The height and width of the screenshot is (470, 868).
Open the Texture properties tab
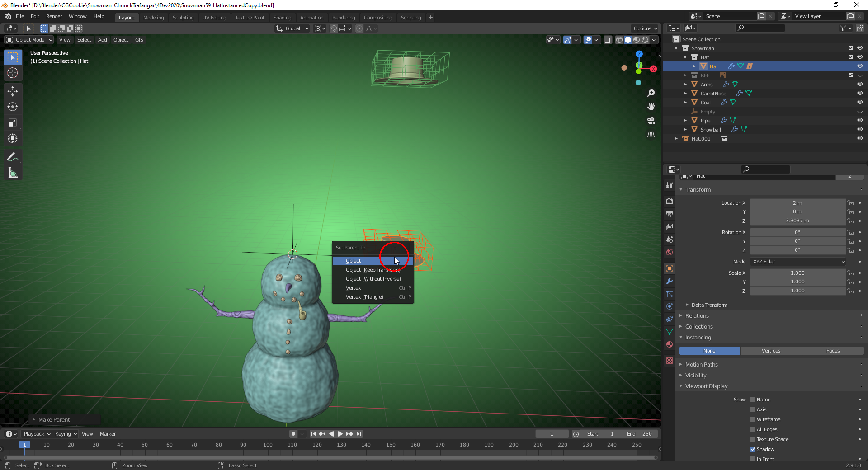(670, 361)
